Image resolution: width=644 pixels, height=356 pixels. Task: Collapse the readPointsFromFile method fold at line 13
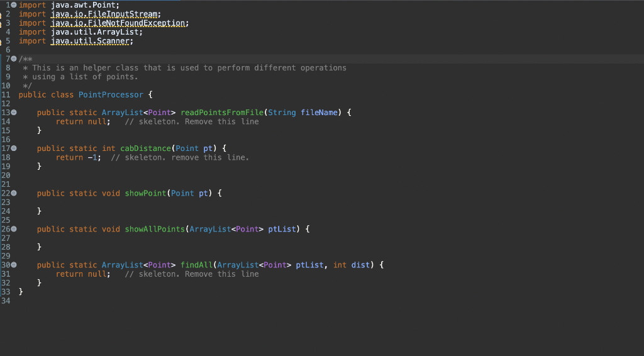14,113
